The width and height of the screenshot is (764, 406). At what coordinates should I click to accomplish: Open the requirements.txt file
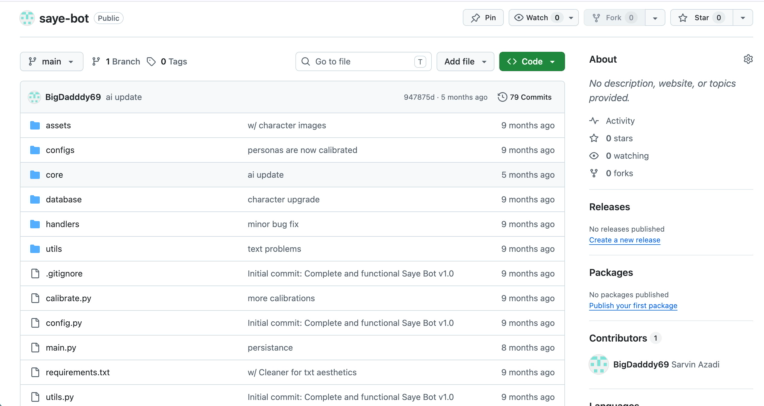tap(77, 372)
